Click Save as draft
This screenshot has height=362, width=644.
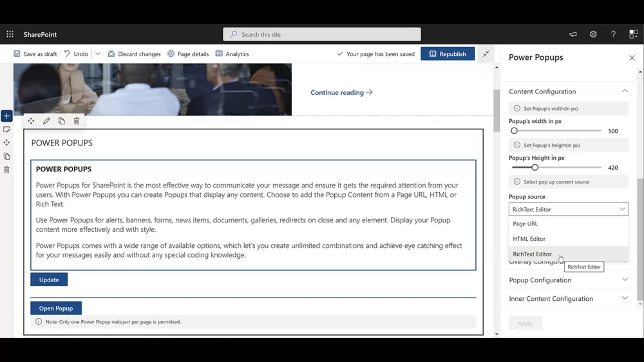[35, 54]
